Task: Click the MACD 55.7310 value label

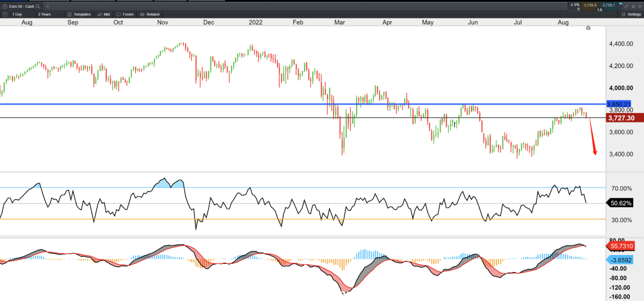Action: pyautogui.click(x=620, y=246)
